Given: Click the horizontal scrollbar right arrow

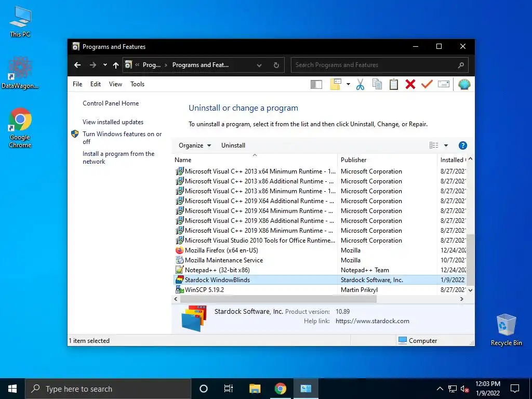Looking at the screenshot, I should click(x=461, y=299).
